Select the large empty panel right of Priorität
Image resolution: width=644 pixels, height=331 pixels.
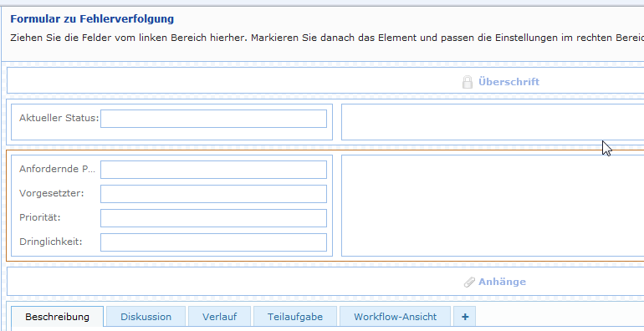point(493,206)
